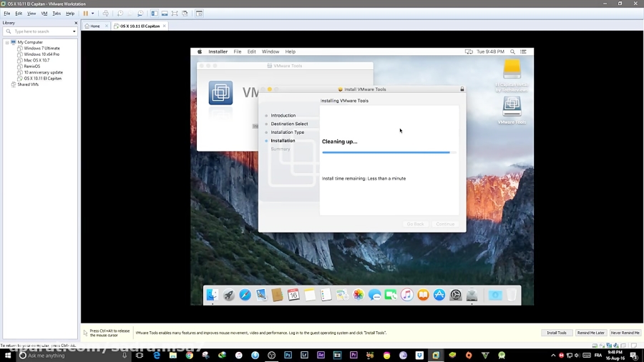Image resolution: width=644 pixels, height=362 pixels.
Task: Open the Apple menu in the guest
Action: tap(200, 52)
